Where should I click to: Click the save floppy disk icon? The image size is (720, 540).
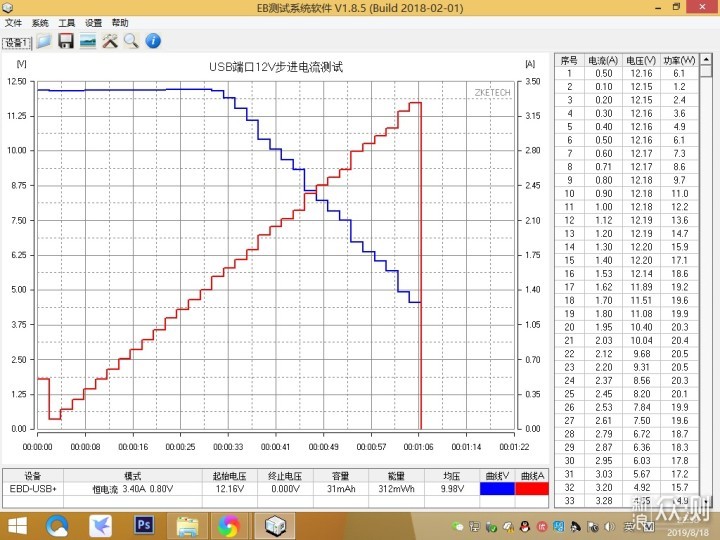[x=66, y=41]
